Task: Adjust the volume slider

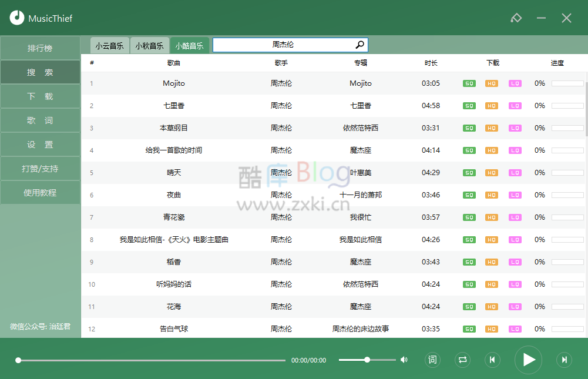Action: [x=367, y=360]
